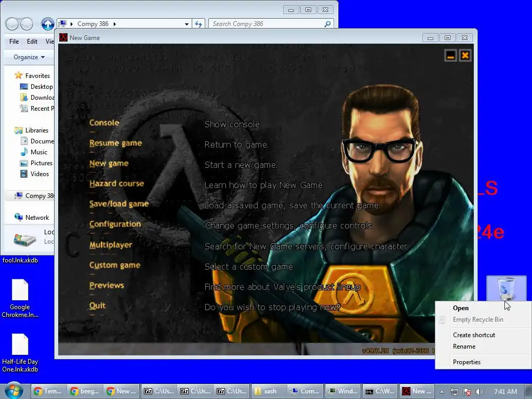Switch to the 'New ...' Chrome taskbar button
The width and height of the screenshot is (532, 399).
(x=121, y=391)
